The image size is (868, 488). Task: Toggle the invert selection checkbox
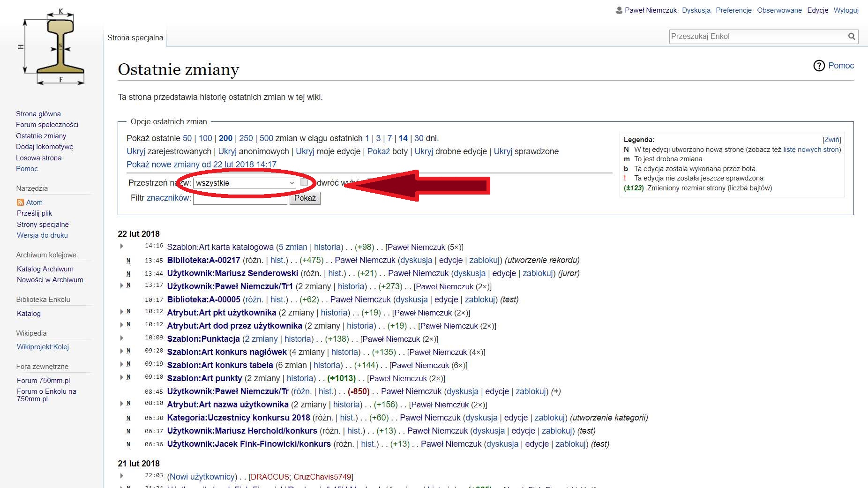(304, 182)
